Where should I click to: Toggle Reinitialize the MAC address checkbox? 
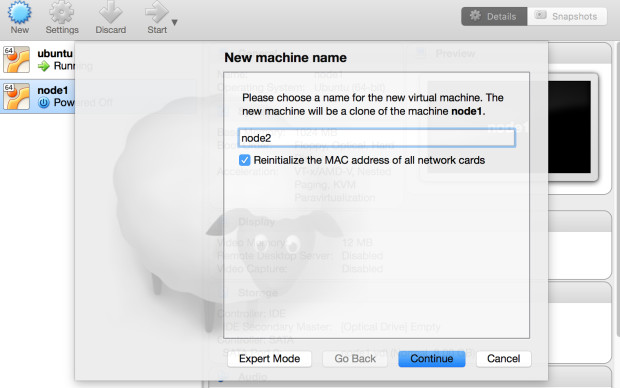[244, 160]
